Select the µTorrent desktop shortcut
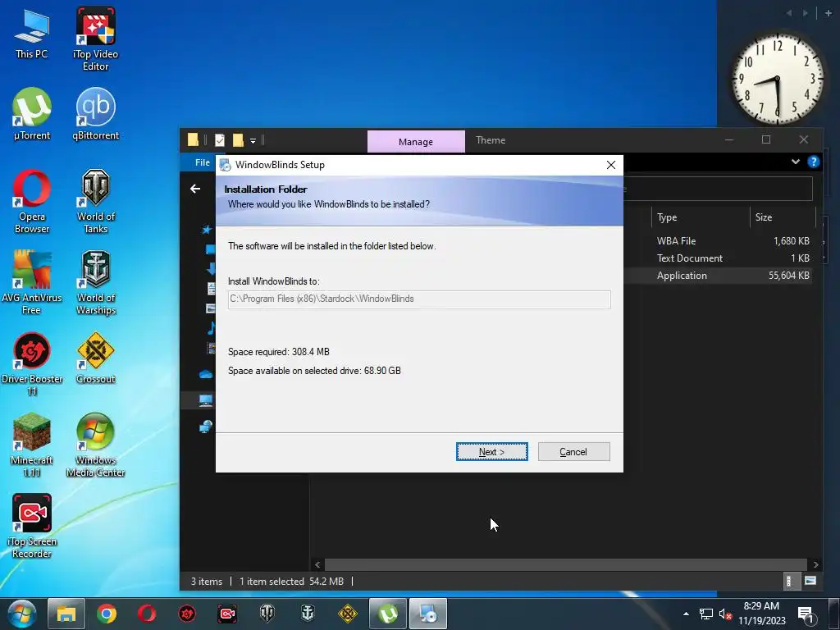This screenshot has width=840, height=630. (x=32, y=114)
